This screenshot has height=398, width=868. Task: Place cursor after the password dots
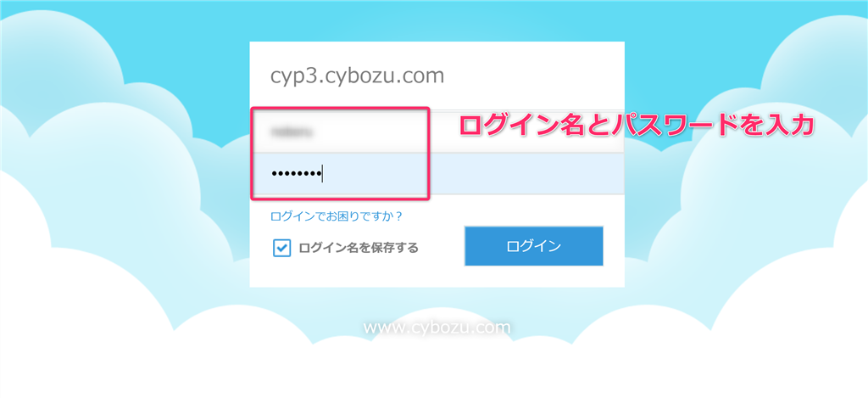(x=322, y=174)
